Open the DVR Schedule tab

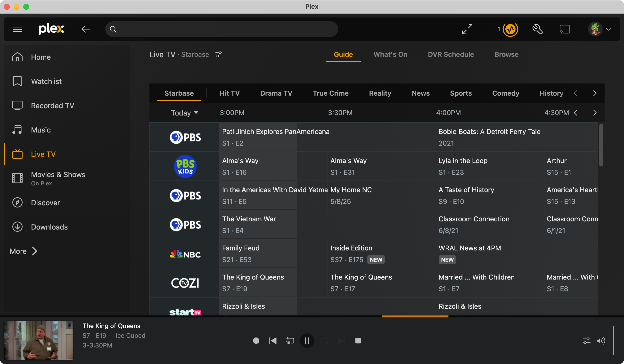(451, 54)
